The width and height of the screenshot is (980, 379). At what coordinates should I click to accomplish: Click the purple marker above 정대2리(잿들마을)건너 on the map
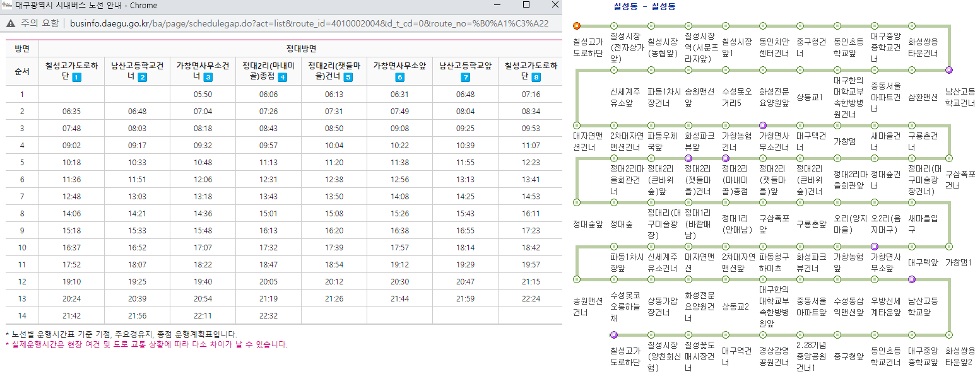coord(688,158)
